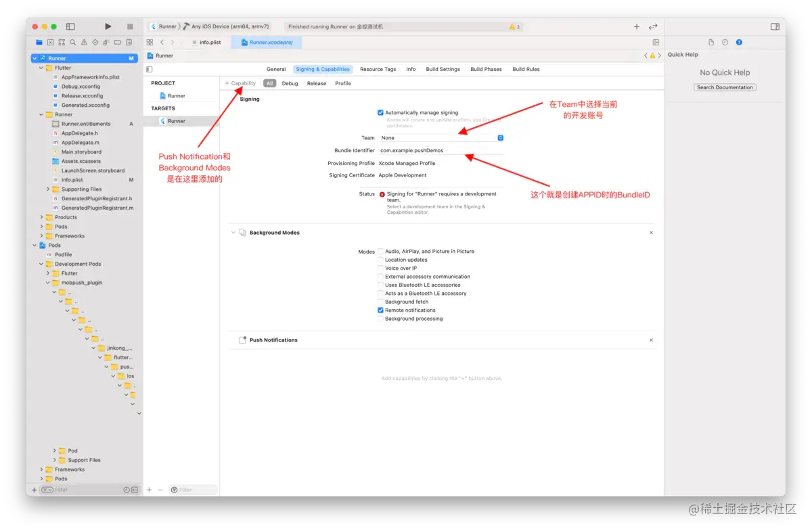
Task: Enable Uses Bluetooth LE accessories mode
Action: [x=380, y=285]
